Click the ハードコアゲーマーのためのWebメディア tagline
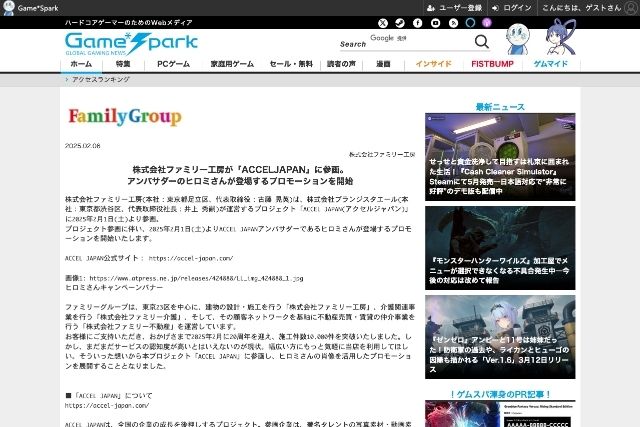Viewport: 640px width, 427px height. [129, 23]
